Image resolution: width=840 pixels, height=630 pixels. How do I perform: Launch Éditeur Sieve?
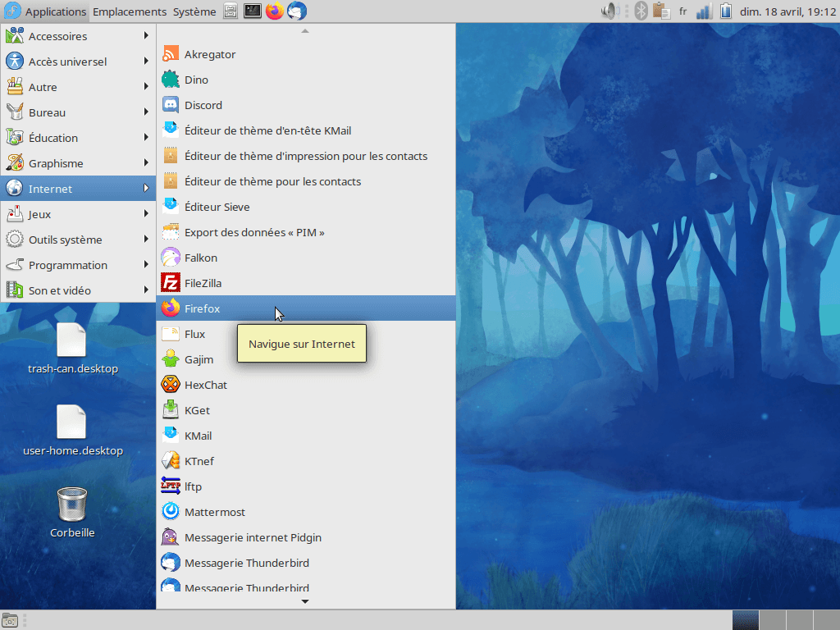[x=306, y=207]
